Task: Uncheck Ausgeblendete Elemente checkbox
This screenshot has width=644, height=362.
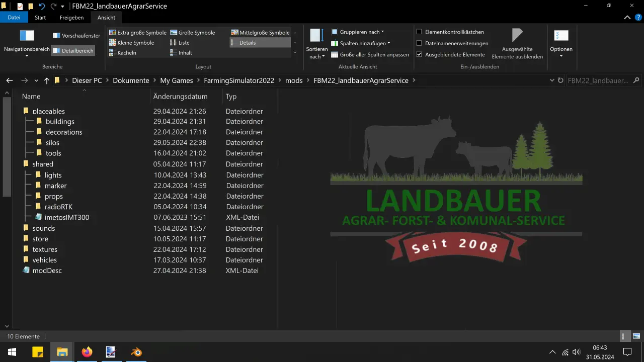Action: pos(419,54)
